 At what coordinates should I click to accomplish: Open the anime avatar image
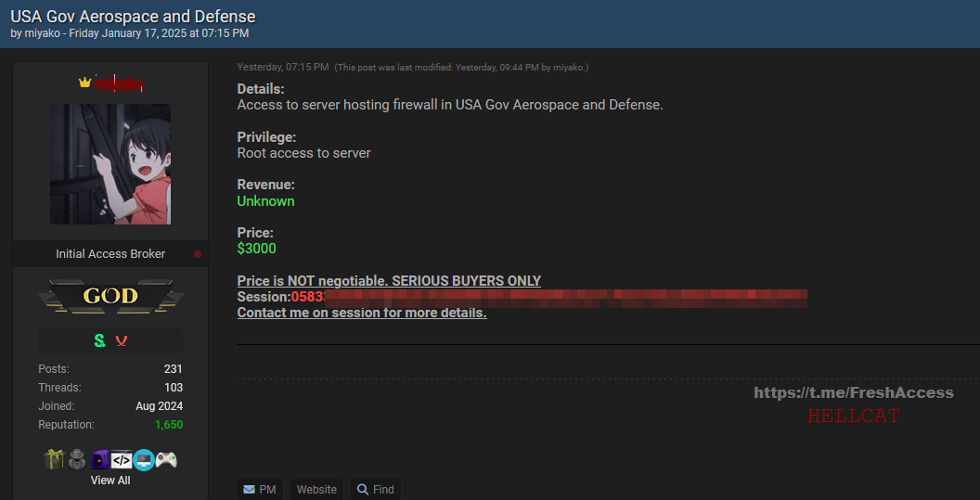(x=110, y=164)
